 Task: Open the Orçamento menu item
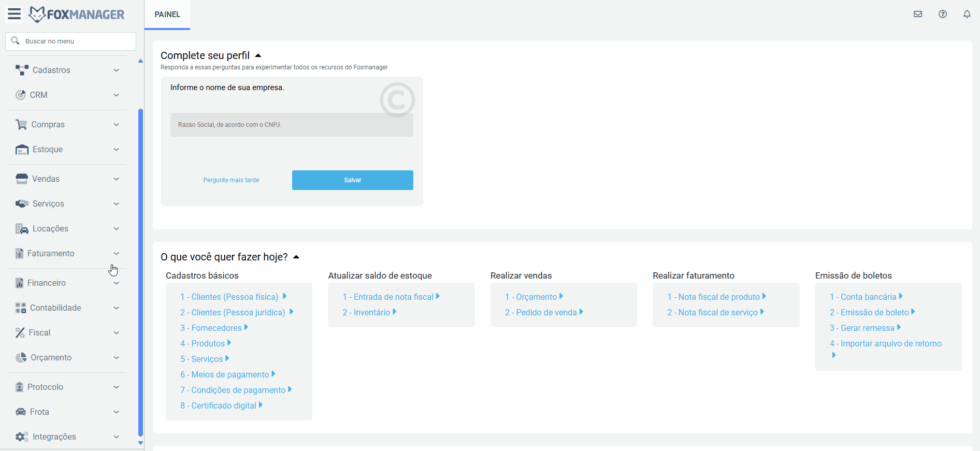coord(67,357)
